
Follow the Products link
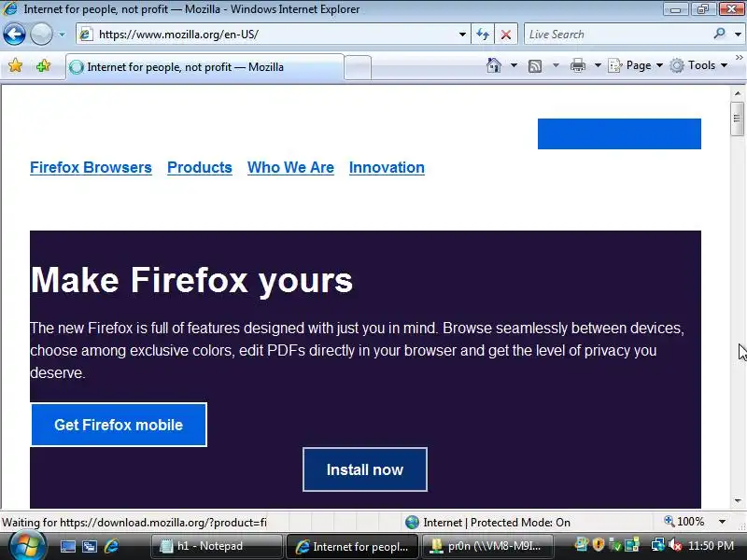pos(200,168)
